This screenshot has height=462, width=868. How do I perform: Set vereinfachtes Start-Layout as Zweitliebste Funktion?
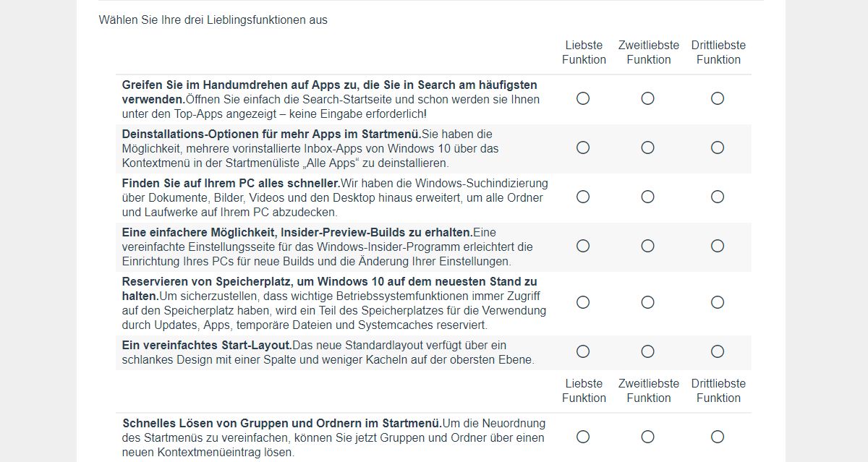coord(648,351)
